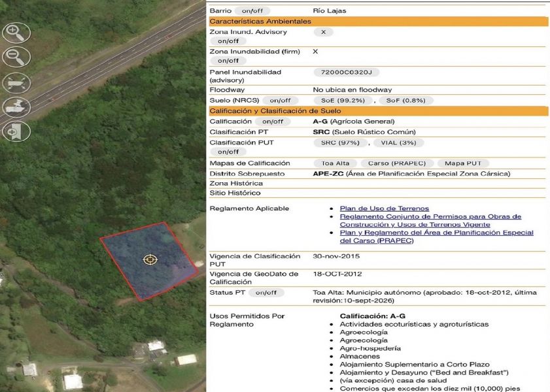
Task: Open Plan y Reglamento del Carso (PRAPEC) link
Action: click(x=436, y=237)
